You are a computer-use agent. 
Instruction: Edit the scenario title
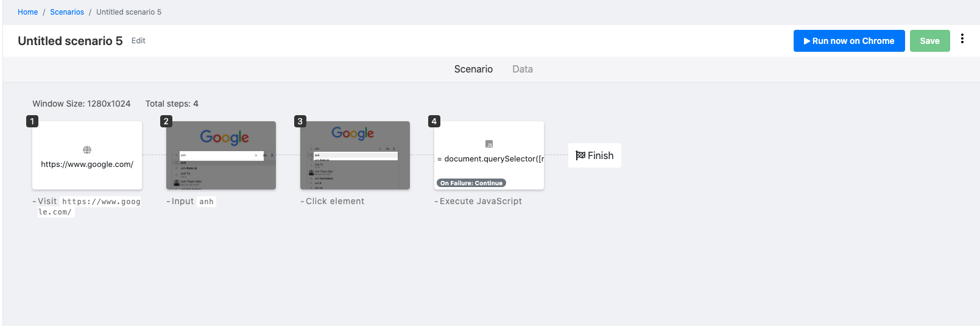[x=138, y=41]
